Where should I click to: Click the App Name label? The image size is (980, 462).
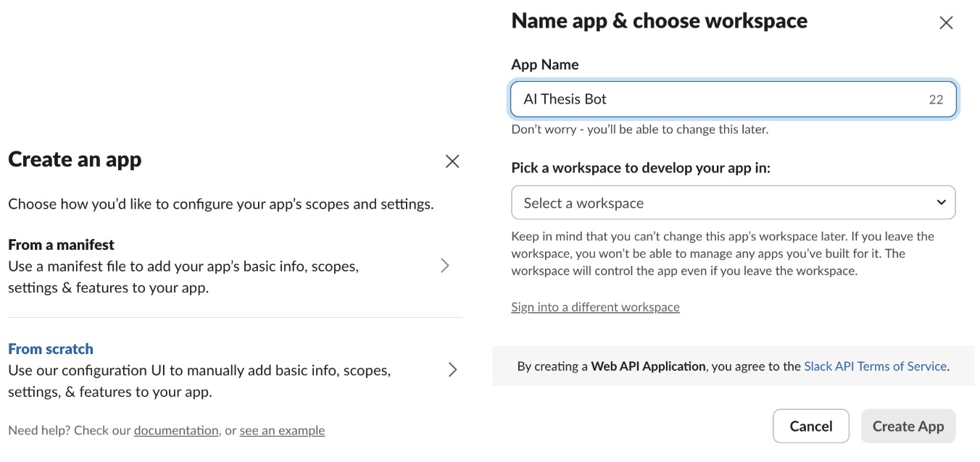(545, 64)
